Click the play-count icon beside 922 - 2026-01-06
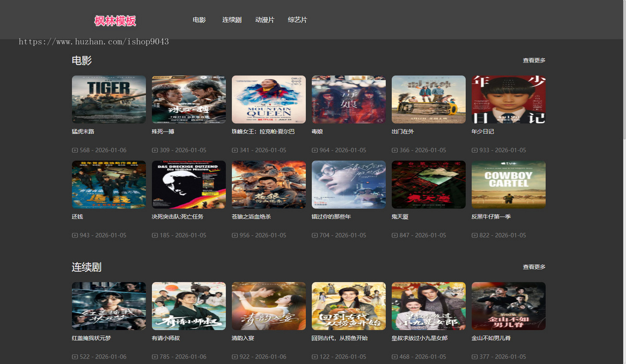This screenshot has width=626, height=364. tap(234, 357)
